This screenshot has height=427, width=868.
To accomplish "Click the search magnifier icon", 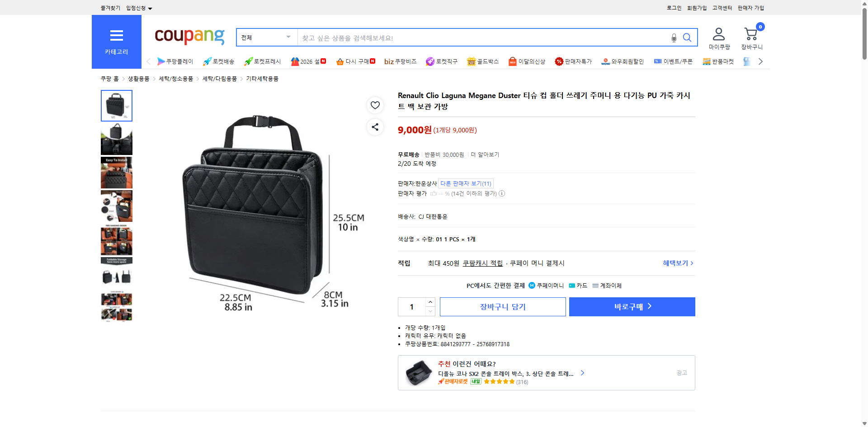I will coord(687,38).
